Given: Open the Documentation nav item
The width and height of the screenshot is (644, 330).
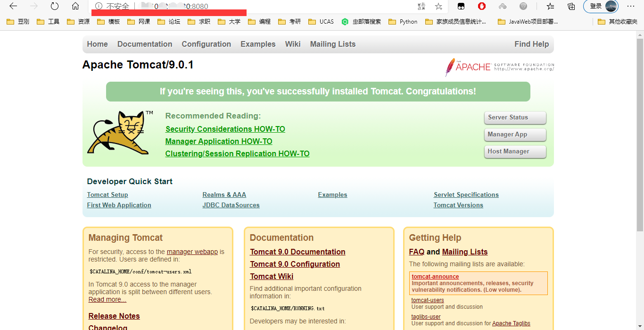Looking at the screenshot, I should (145, 44).
